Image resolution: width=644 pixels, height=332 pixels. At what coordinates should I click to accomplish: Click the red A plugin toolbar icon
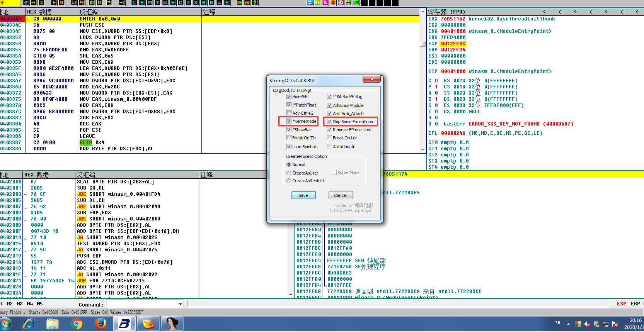pyautogui.click(x=325, y=3)
